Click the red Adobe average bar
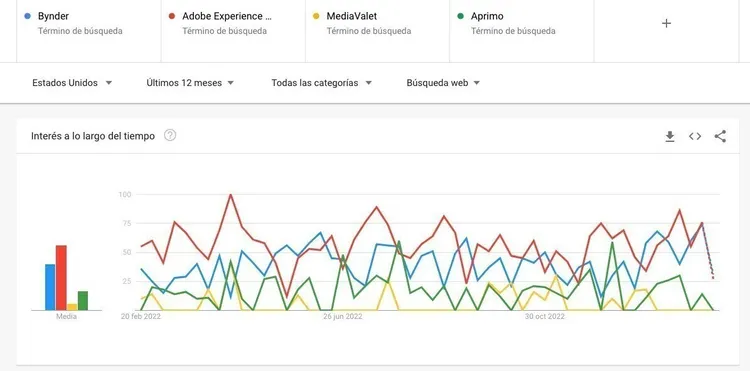The height and width of the screenshot is (371, 750). [x=61, y=277]
